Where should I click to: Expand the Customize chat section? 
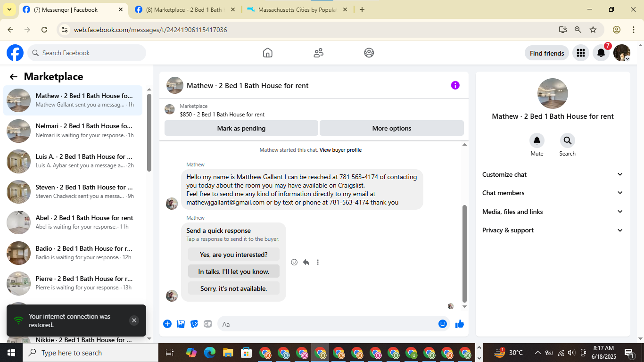click(553, 174)
